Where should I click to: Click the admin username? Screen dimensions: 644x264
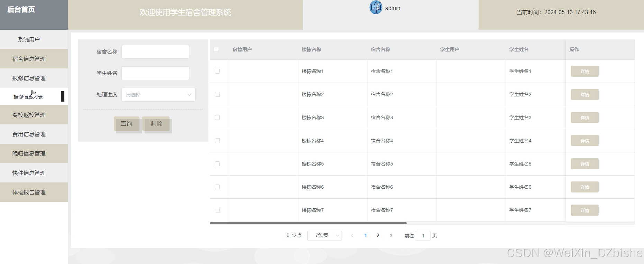tap(393, 8)
